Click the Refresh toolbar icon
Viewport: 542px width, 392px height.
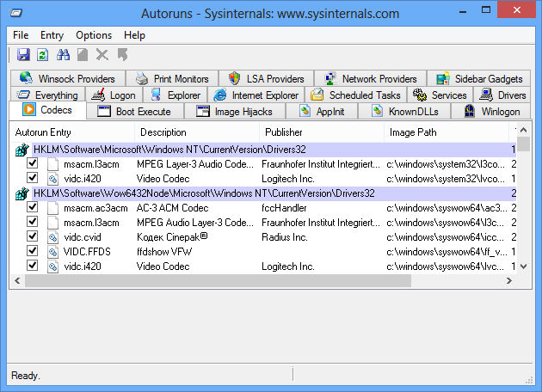point(42,55)
